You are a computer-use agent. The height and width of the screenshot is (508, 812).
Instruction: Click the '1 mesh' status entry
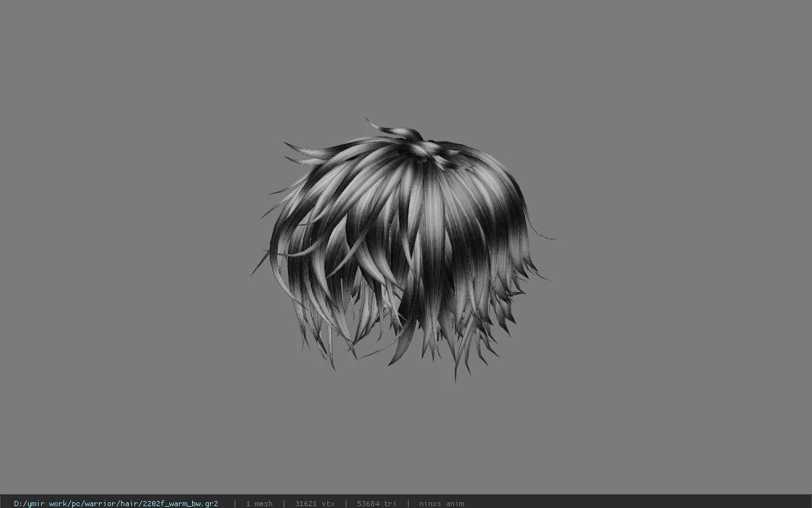[259, 504]
